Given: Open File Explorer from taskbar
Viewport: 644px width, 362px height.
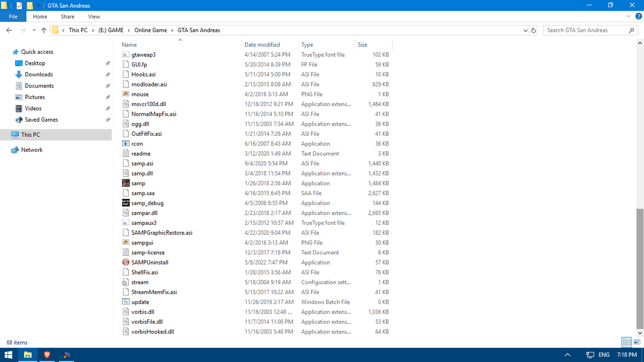Looking at the screenshot, I should click(28, 354).
